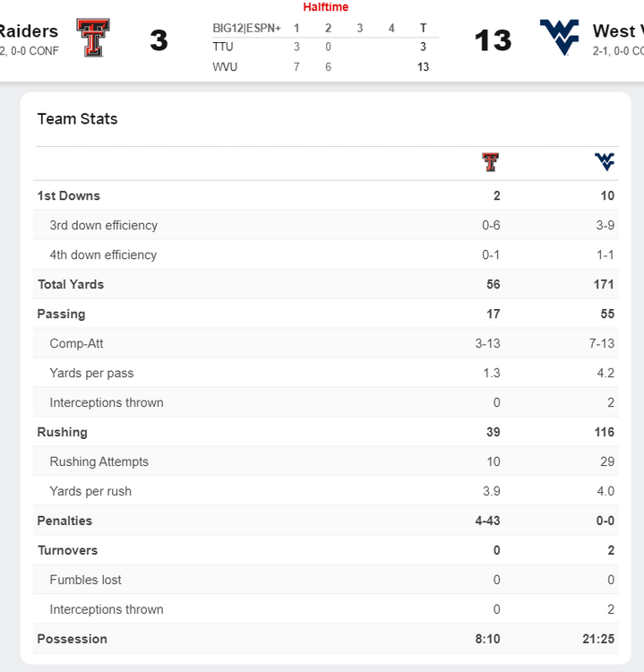Select the Total Yards row label
The width and height of the screenshot is (644, 672).
point(70,284)
